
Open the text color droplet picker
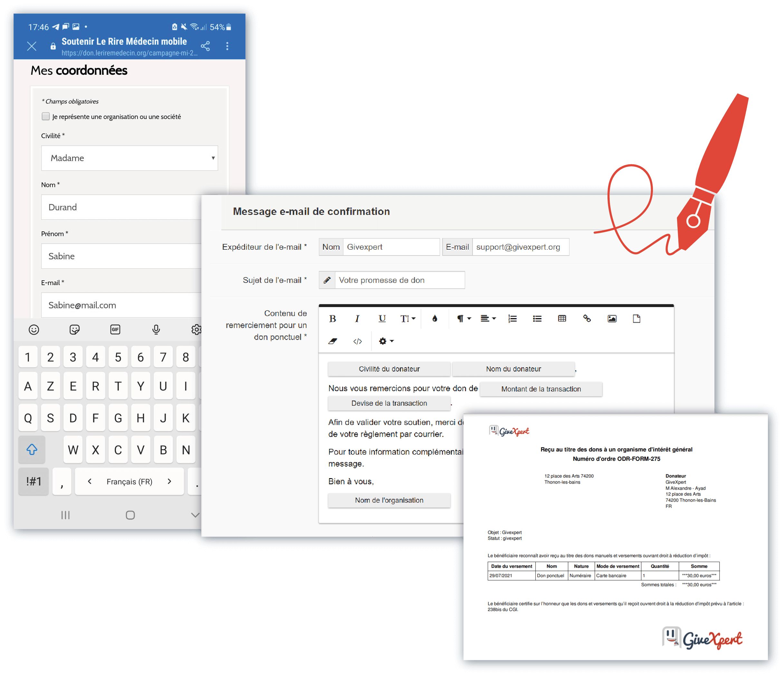(435, 319)
